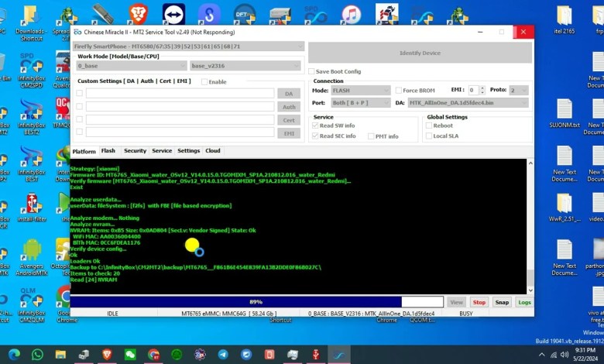Open the base_v2316 dropdown

click(245, 66)
